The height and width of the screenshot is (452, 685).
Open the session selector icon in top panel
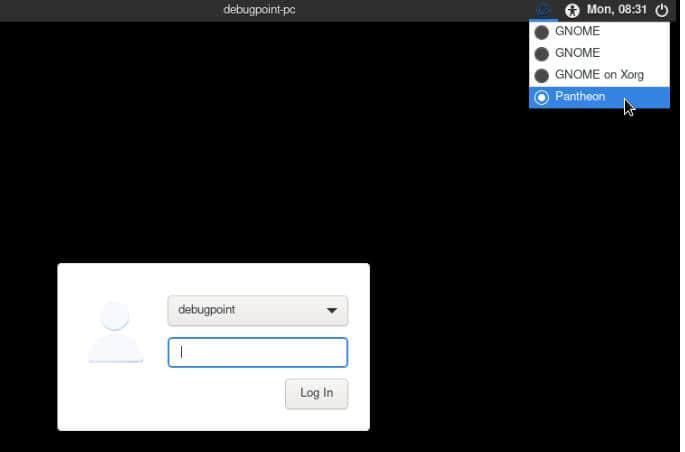click(x=544, y=10)
